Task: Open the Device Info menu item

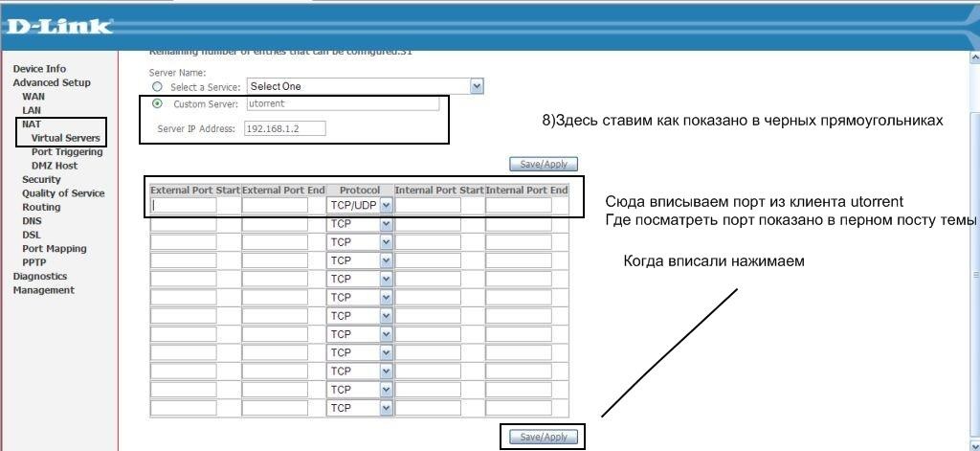Action: pos(39,69)
